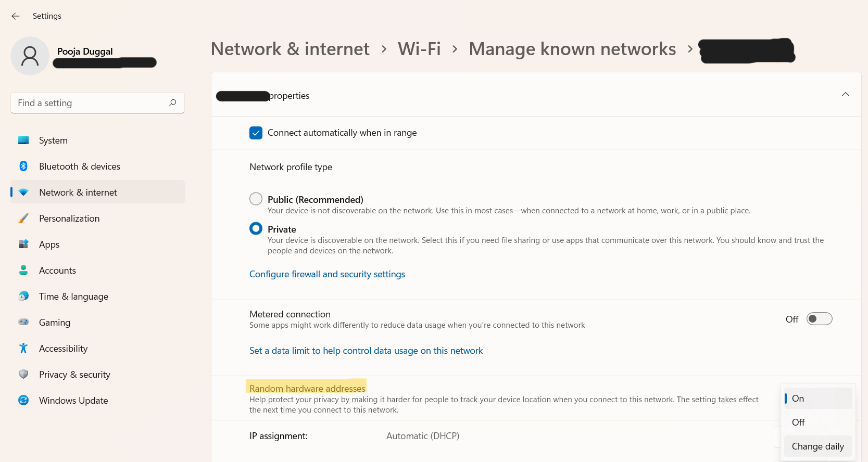Click the System display icon
The image size is (868, 462).
(x=23, y=140)
